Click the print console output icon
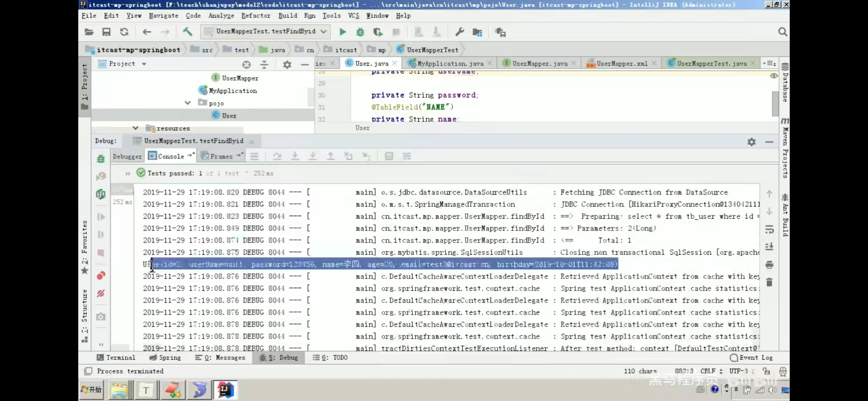 tap(769, 265)
